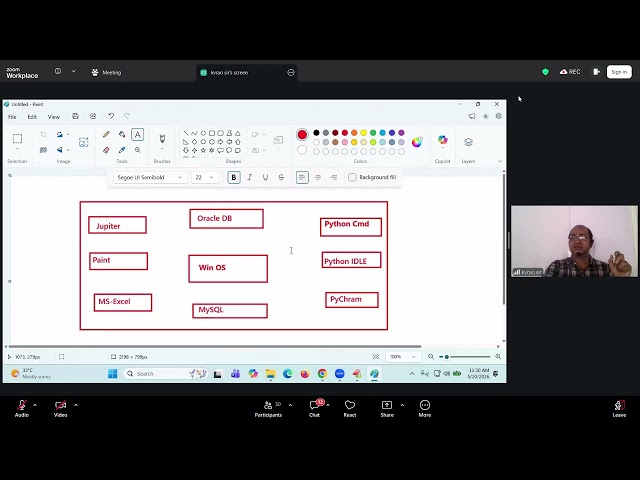Open Firefox from the shared taskbar

pyautogui.click(x=305, y=373)
